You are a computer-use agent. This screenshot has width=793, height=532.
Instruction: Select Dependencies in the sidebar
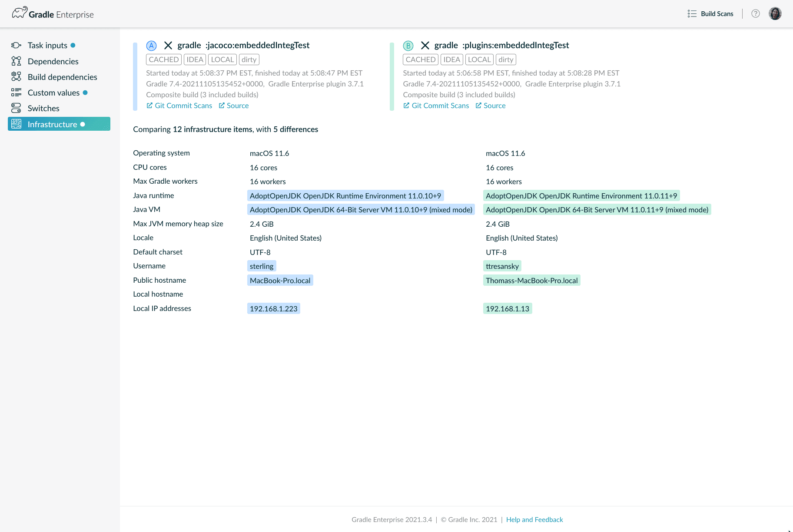pyautogui.click(x=53, y=61)
